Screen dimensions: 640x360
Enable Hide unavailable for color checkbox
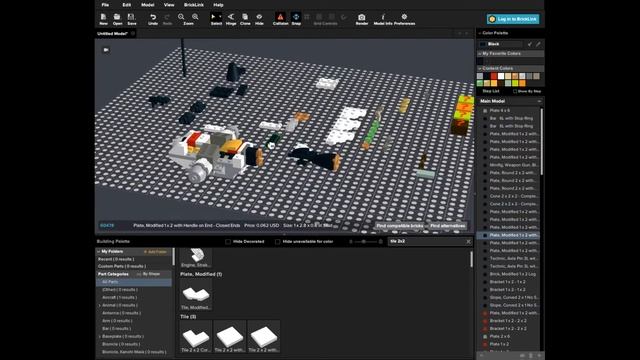[278, 242]
